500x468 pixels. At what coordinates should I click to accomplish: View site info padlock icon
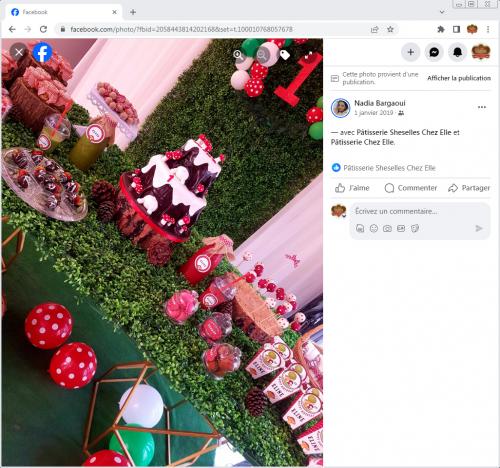[x=62, y=29]
